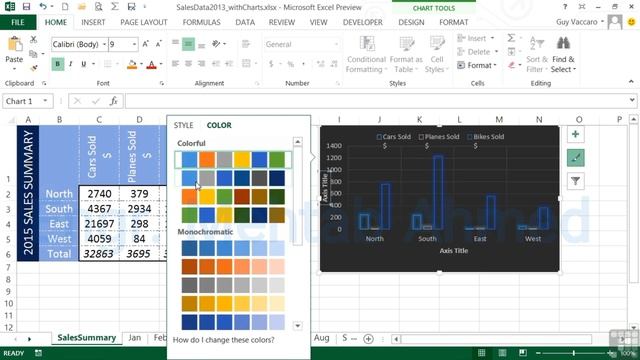Switch to the FORMULAS tab
The image size is (640, 360).
click(201, 22)
